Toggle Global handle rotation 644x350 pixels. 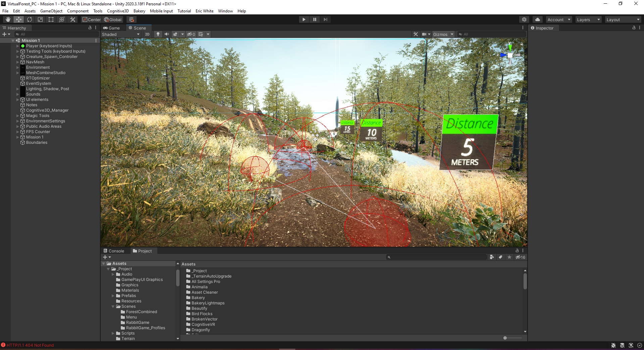(x=113, y=19)
